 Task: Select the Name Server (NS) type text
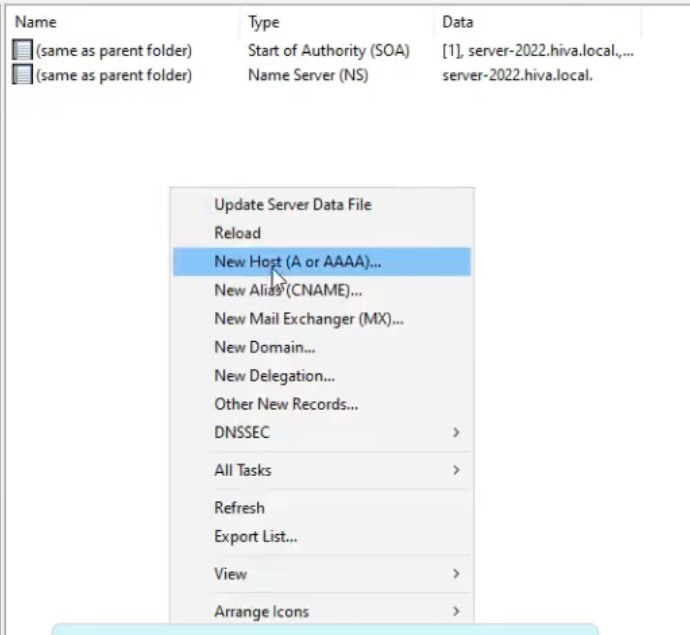click(308, 75)
